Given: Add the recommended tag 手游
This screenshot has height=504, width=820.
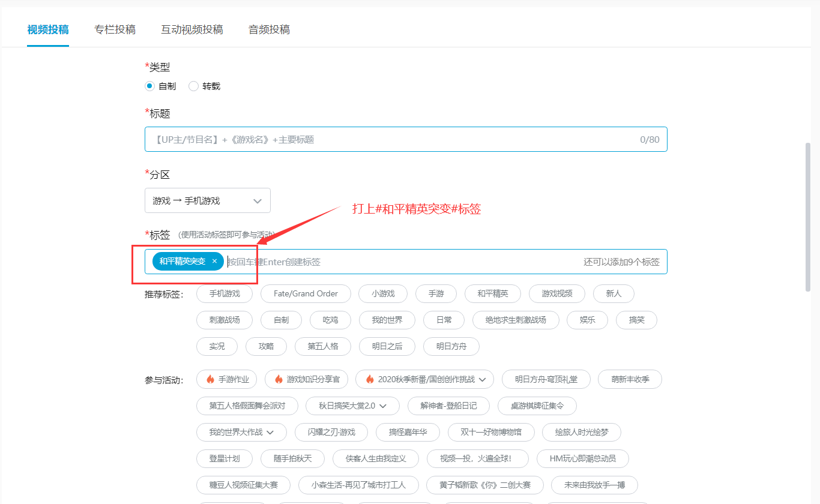Looking at the screenshot, I should pos(436,293).
